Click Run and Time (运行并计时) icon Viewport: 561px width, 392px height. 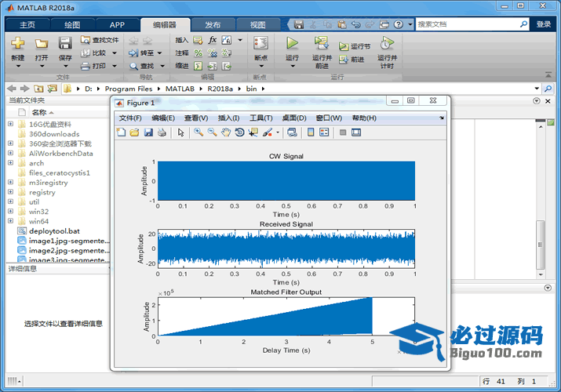pyautogui.click(x=387, y=43)
